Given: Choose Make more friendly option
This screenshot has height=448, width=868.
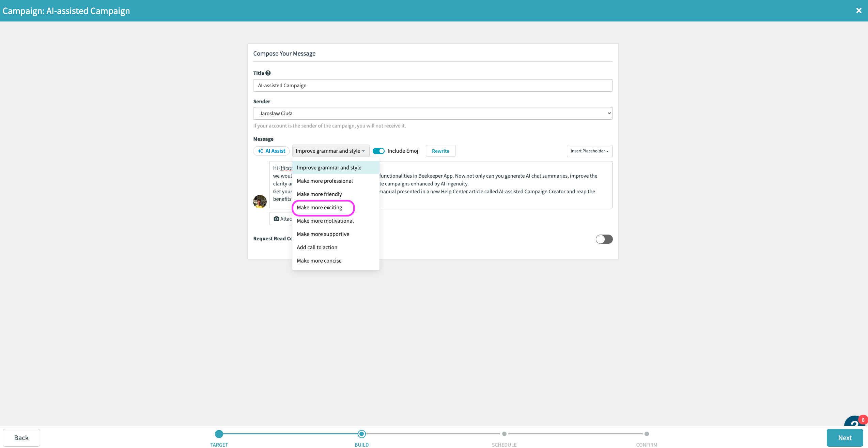Looking at the screenshot, I should click(336, 194).
